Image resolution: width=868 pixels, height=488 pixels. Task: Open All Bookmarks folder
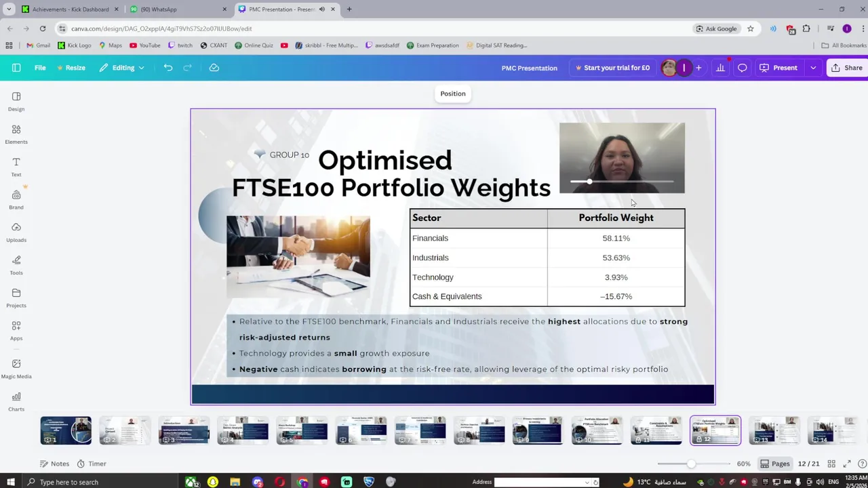pos(844,45)
